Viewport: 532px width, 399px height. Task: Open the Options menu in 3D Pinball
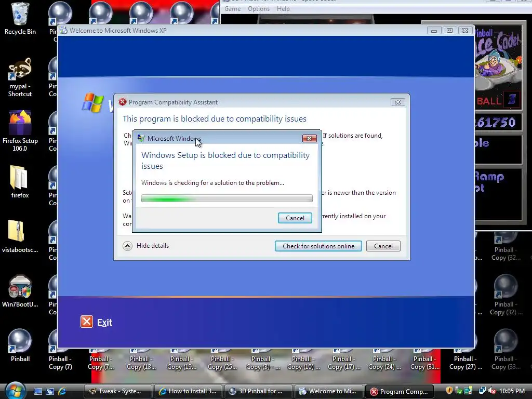(259, 9)
